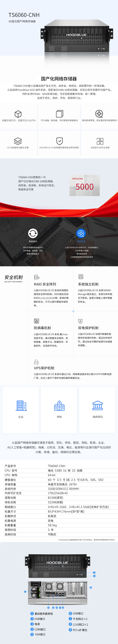The height and width of the screenshot is (644, 118).
Task: Click the 网络接口 row label
Action: coord(10,507)
